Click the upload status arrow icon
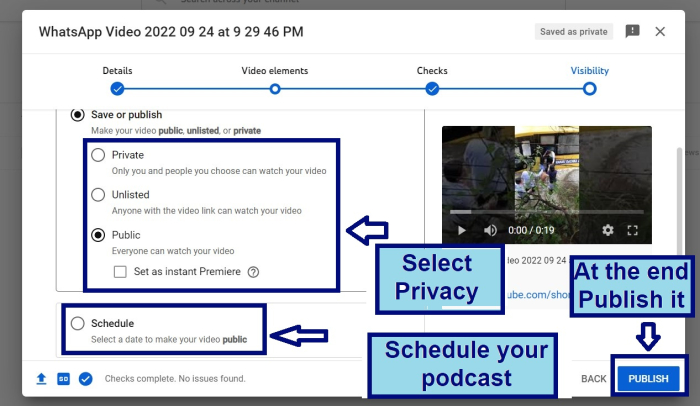Screen dimensions: 700x406 coord(41,379)
